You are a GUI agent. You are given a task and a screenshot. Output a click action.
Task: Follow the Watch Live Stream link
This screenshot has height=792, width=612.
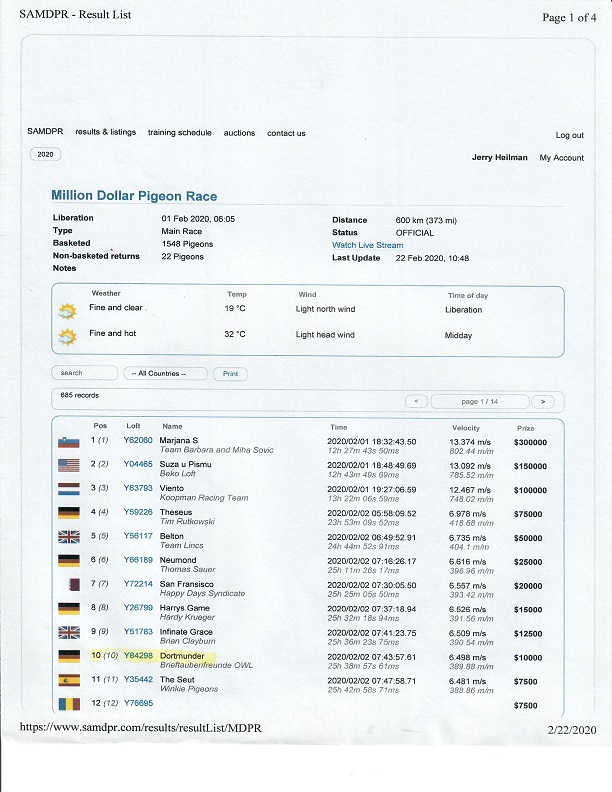point(367,245)
